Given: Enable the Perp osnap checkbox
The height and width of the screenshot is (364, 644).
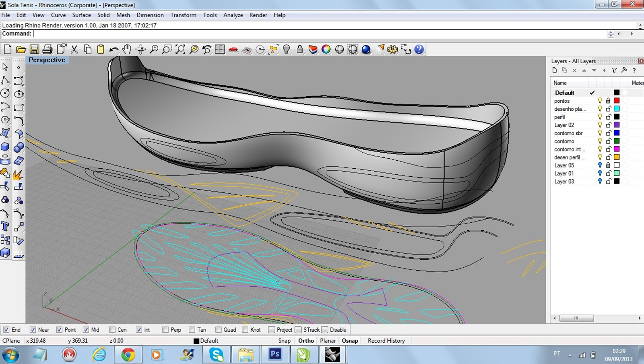Looking at the screenshot, I should click(165, 330).
